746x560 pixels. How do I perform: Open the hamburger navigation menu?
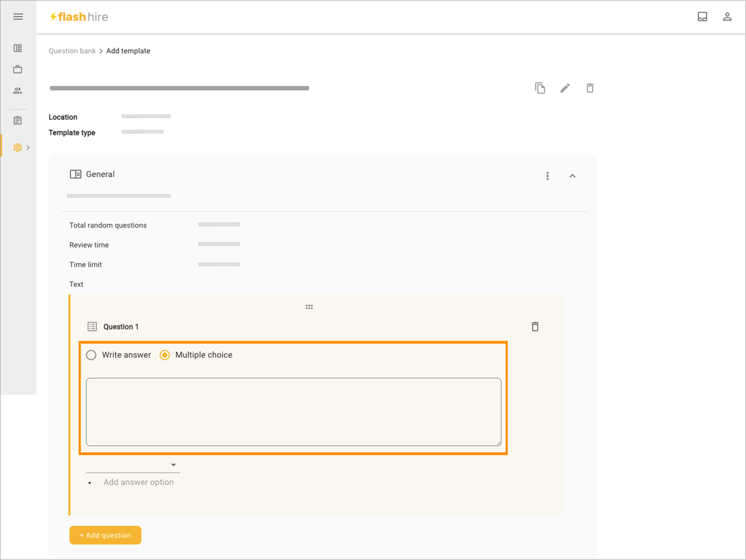coord(18,17)
